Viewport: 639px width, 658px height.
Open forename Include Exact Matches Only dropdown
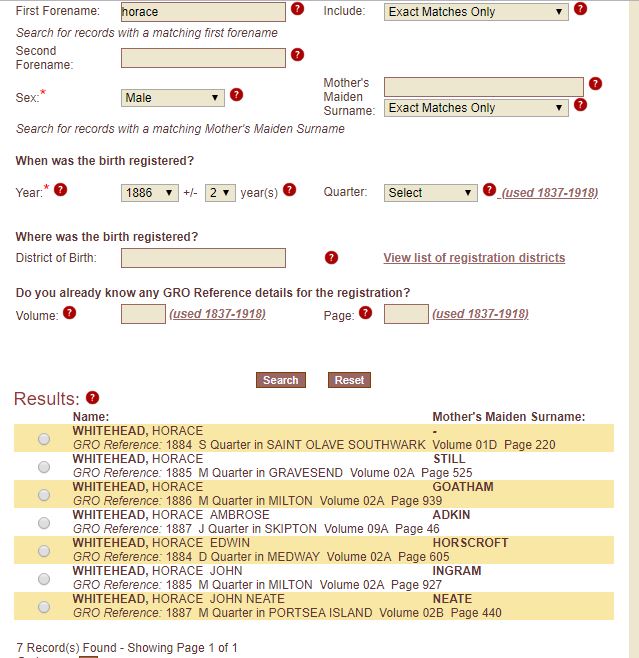tap(476, 12)
